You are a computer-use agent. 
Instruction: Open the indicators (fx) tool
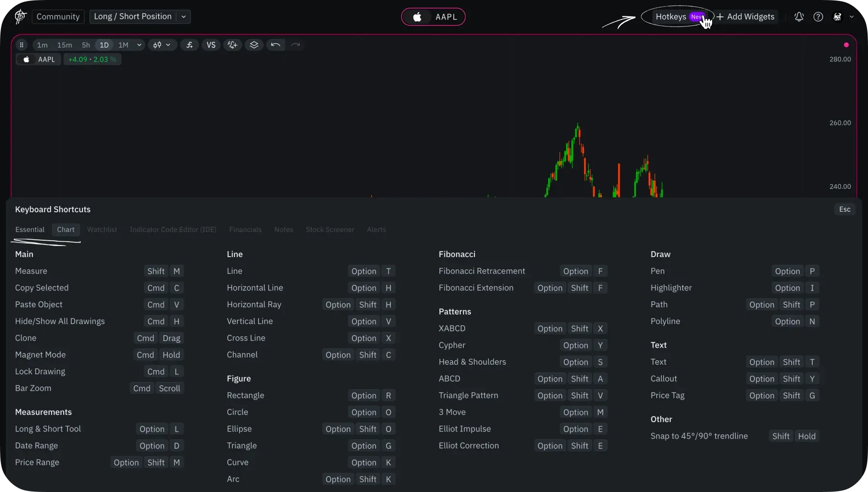[190, 45]
